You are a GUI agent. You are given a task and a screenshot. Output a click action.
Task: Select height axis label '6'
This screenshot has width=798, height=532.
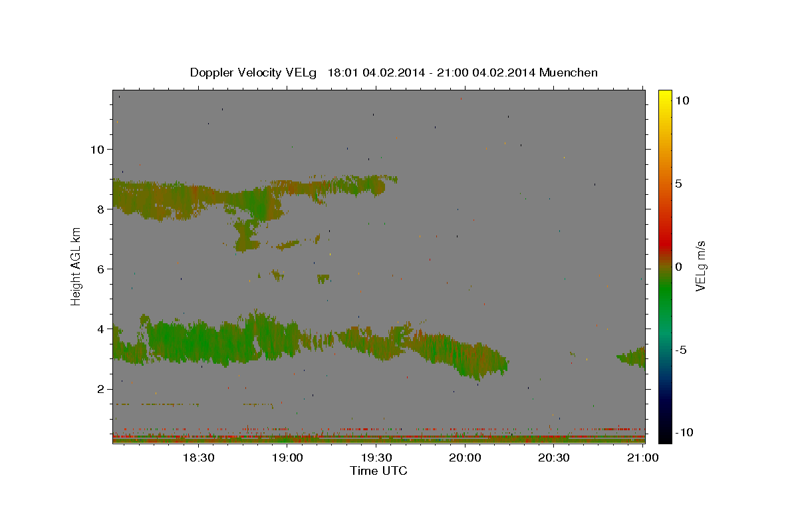click(101, 269)
